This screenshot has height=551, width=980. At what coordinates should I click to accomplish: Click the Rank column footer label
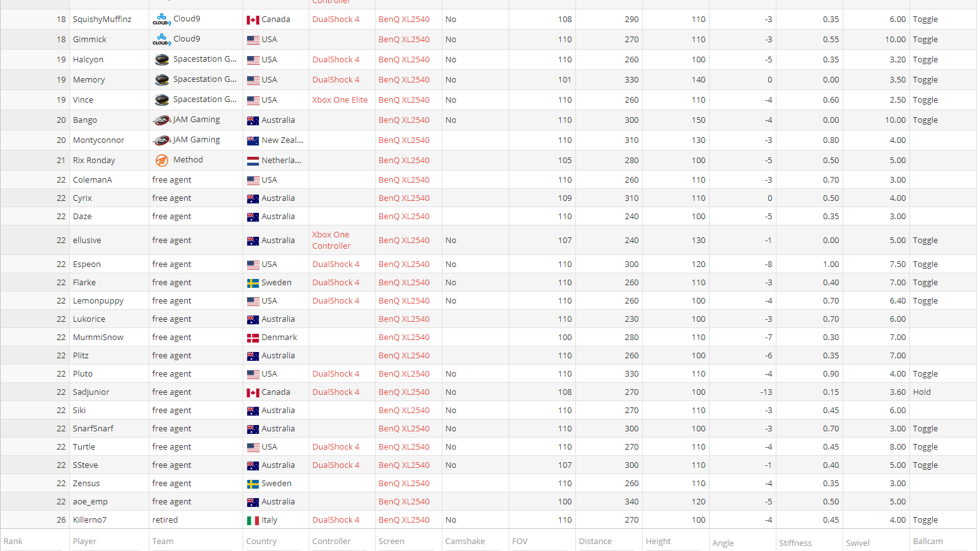pos(13,542)
